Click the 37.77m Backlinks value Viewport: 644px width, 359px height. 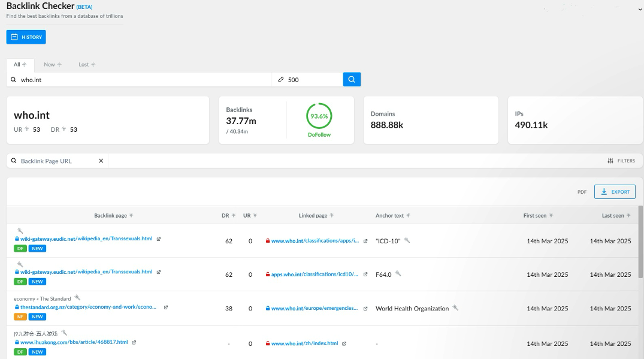click(x=241, y=121)
